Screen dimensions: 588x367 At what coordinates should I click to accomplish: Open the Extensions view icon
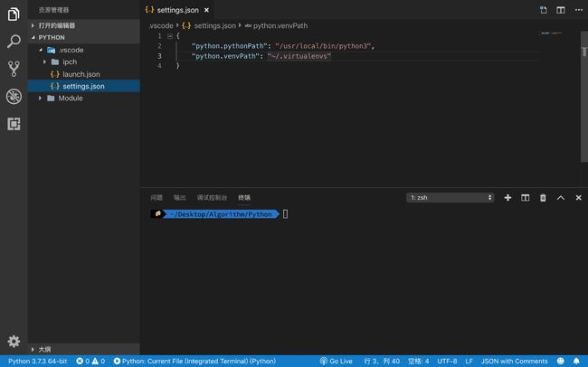(14, 124)
